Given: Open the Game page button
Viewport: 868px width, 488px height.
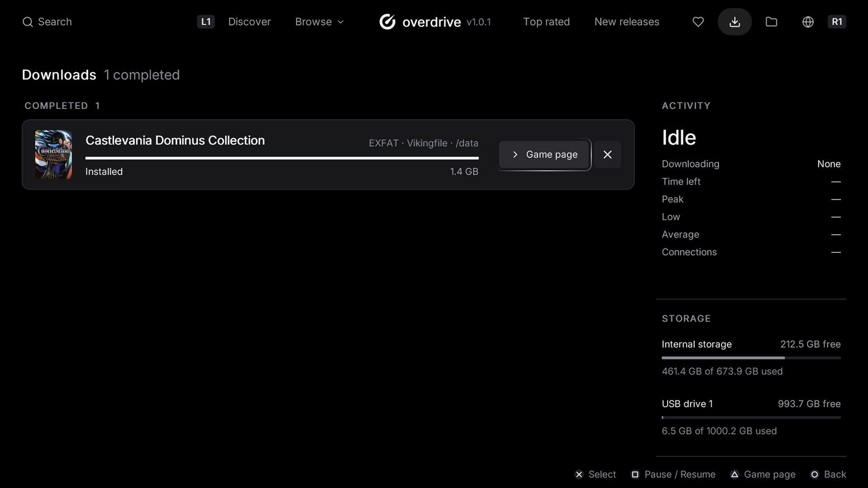Looking at the screenshot, I should 544,155.
